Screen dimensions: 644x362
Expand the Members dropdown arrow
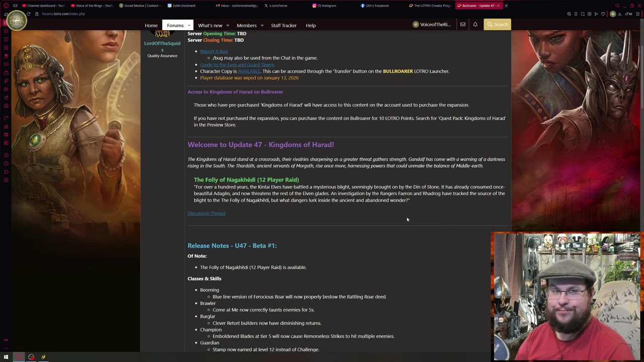pos(262,25)
